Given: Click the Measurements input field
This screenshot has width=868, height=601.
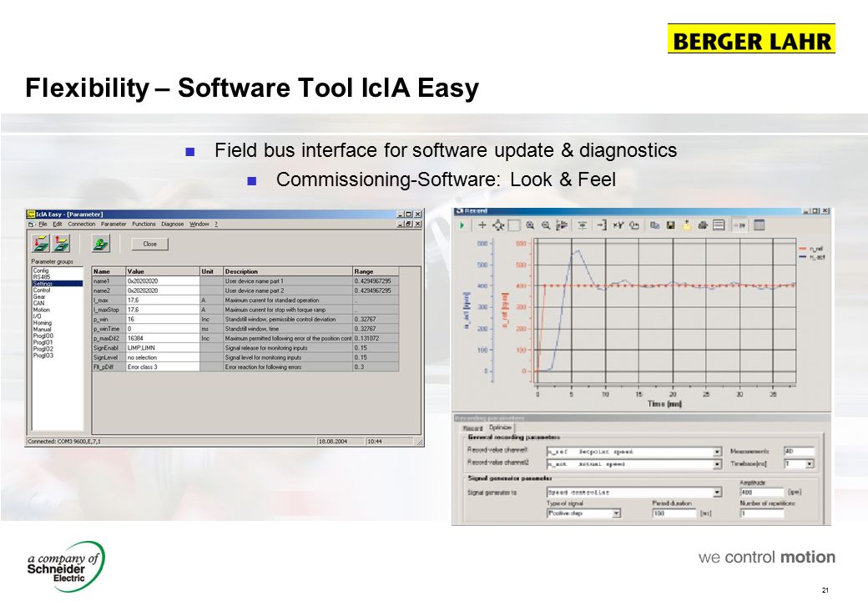Looking at the screenshot, I should [x=799, y=452].
